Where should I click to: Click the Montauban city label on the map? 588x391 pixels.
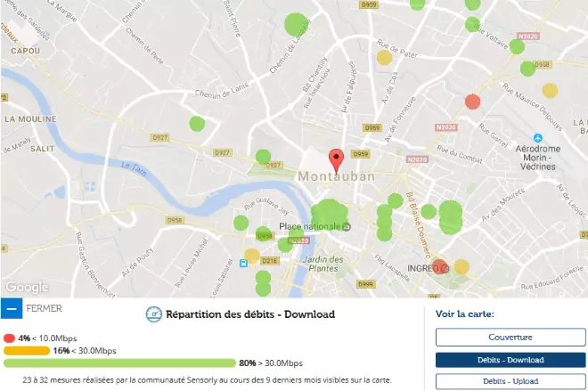click(348, 176)
